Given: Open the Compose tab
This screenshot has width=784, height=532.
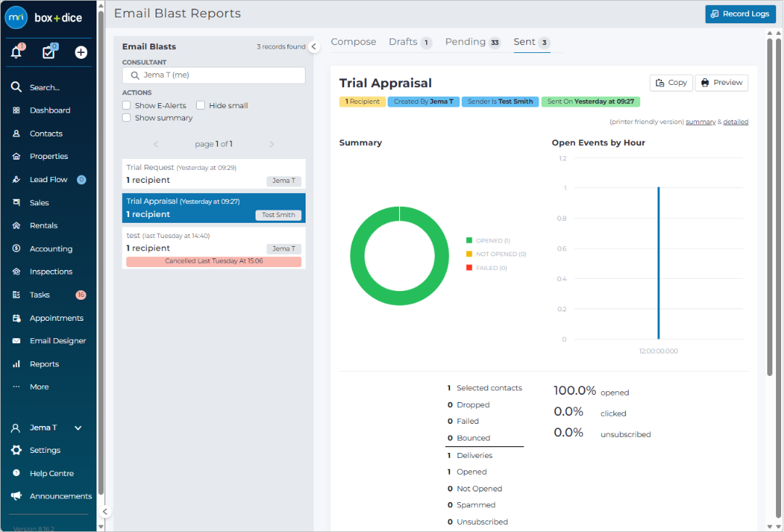Looking at the screenshot, I should (354, 42).
